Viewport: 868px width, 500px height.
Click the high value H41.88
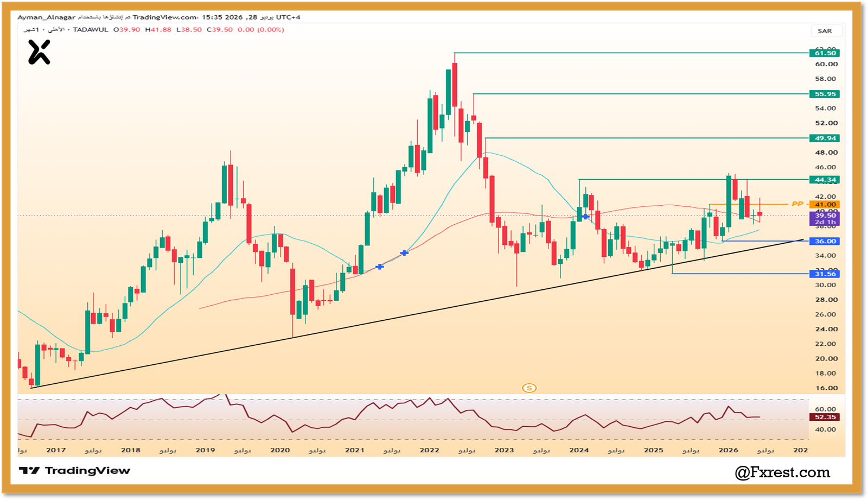click(x=158, y=30)
